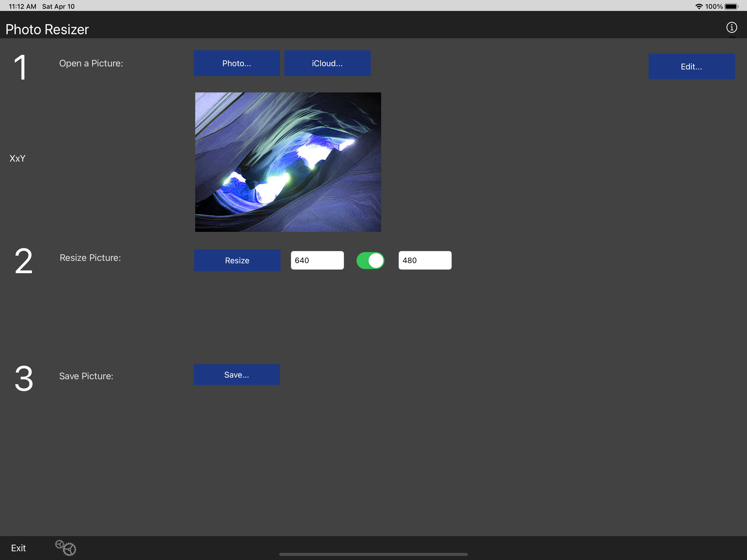The width and height of the screenshot is (747, 560).
Task: Click the Resize button
Action: click(237, 260)
